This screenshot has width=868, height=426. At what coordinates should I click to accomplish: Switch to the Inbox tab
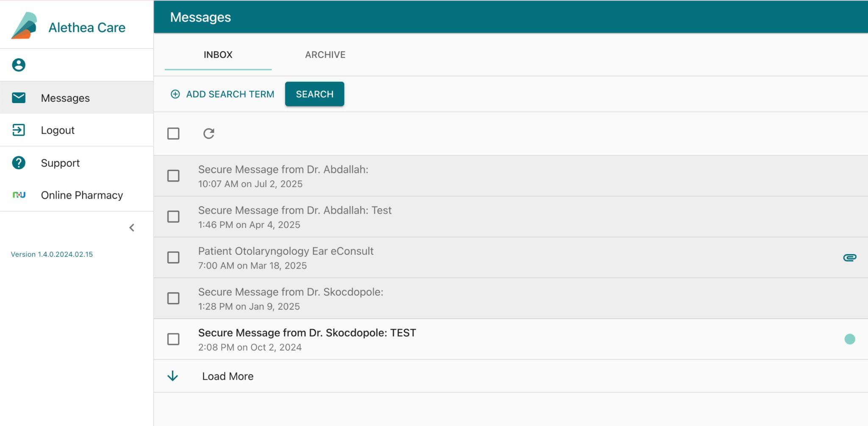pyautogui.click(x=218, y=55)
